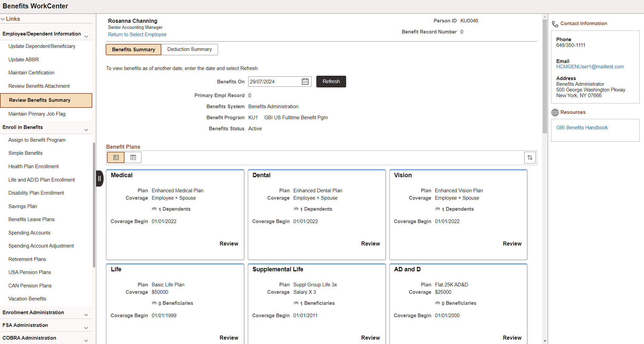Collapse the Enroll in Benefits section
This screenshot has width=644, height=344.
coord(86,130)
